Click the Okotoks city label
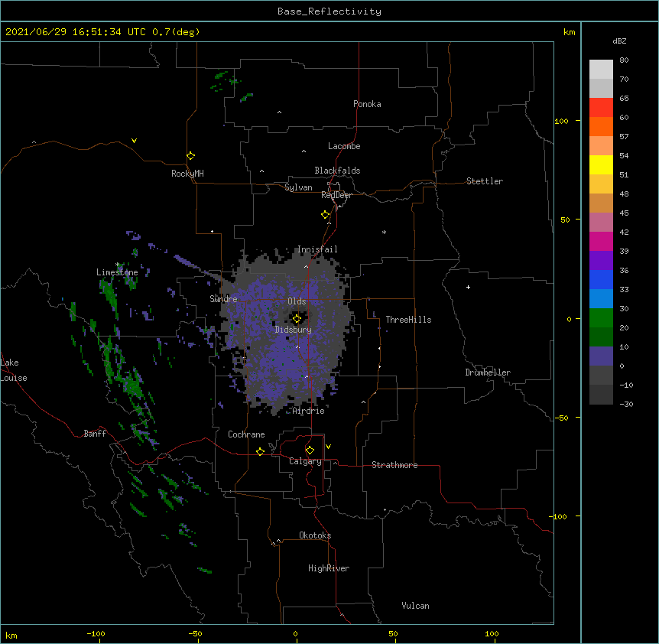This screenshot has height=644, width=659. point(315,535)
